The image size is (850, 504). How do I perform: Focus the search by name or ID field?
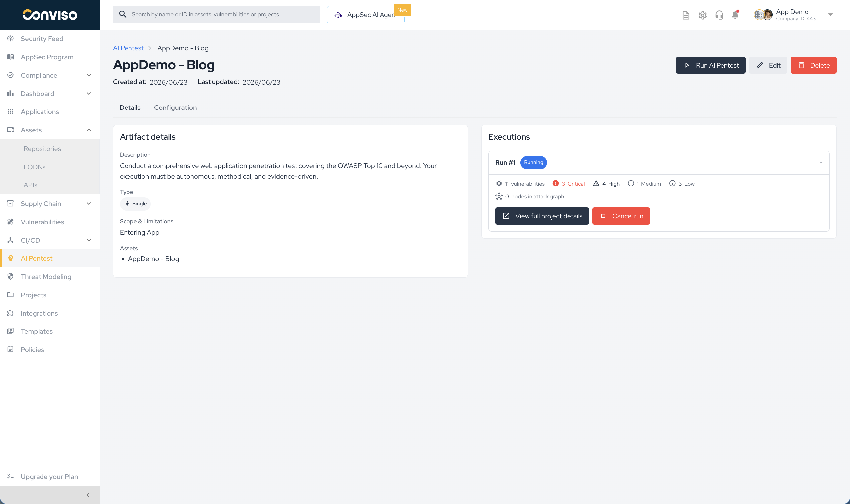(x=216, y=14)
